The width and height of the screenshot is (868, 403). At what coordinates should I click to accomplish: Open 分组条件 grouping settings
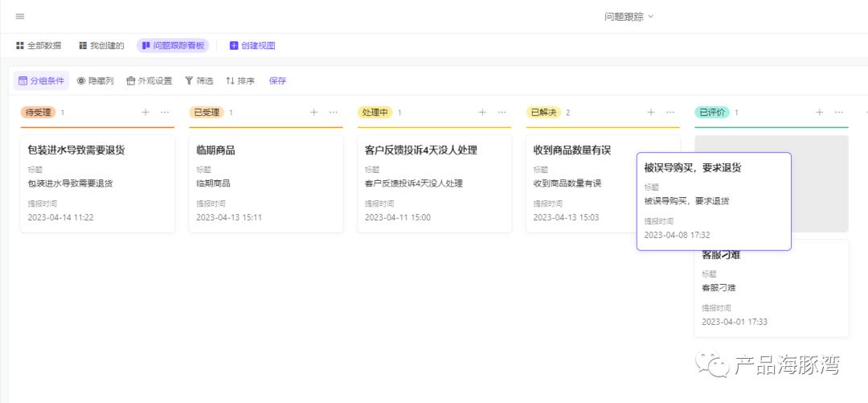click(42, 80)
